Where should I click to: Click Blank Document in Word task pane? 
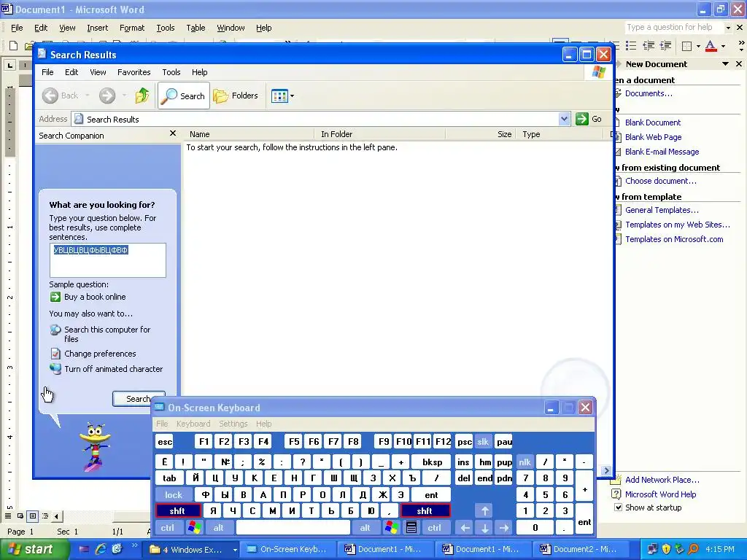(x=653, y=122)
